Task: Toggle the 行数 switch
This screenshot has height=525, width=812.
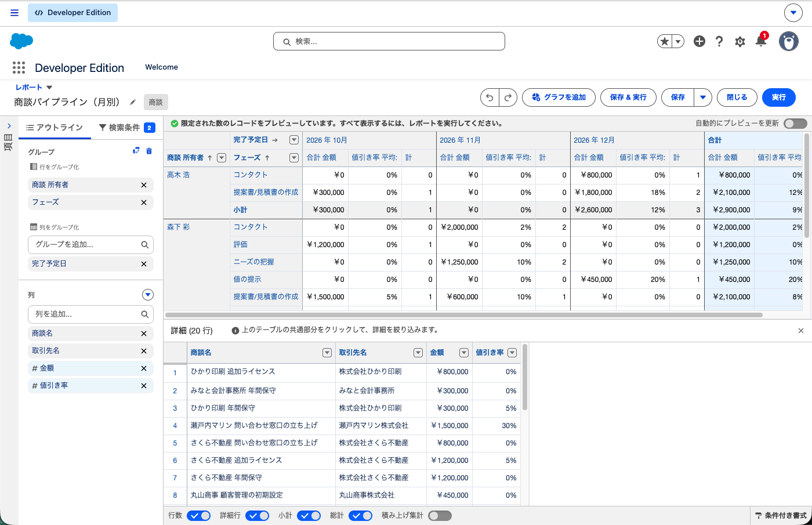Action: [x=198, y=516]
